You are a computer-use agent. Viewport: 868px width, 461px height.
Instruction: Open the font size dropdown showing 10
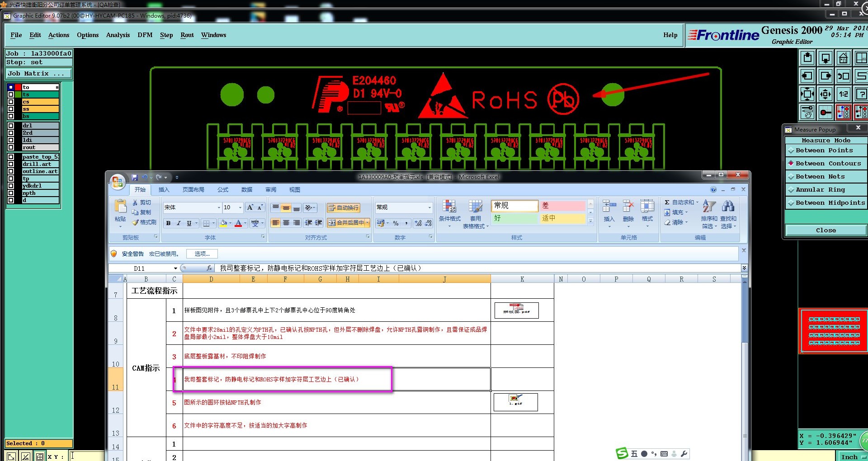(x=240, y=207)
